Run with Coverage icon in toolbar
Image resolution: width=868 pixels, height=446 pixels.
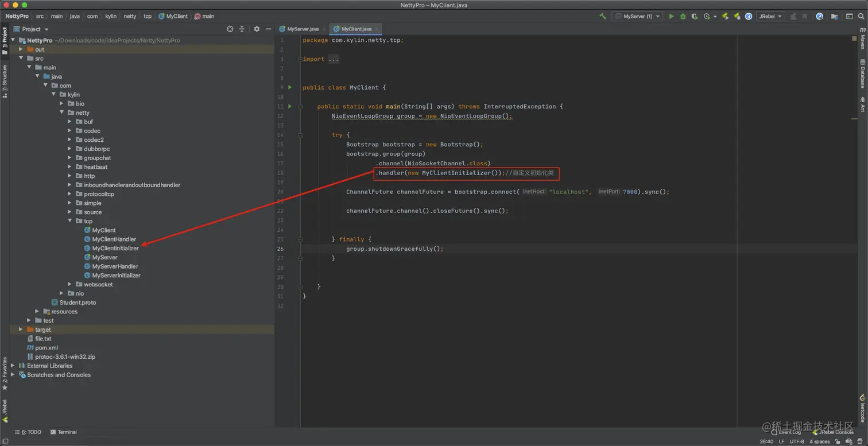click(x=695, y=17)
